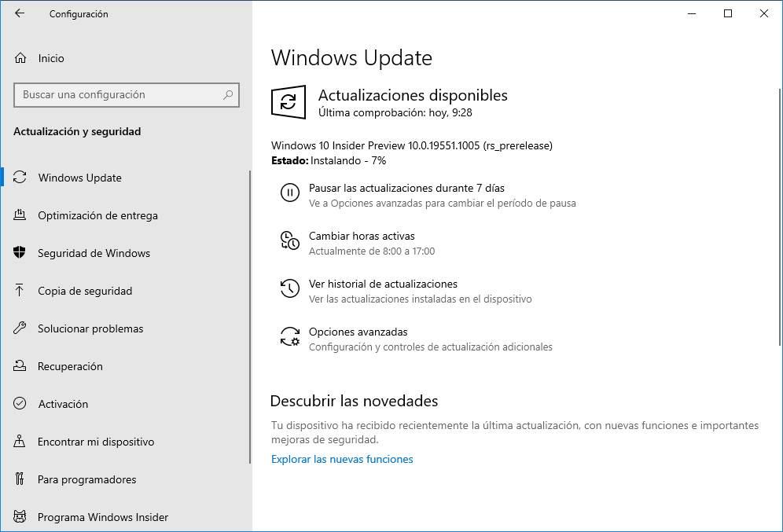The width and height of the screenshot is (783, 532).
Task: Click the update history clock icon
Action: pyautogui.click(x=289, y=288)
